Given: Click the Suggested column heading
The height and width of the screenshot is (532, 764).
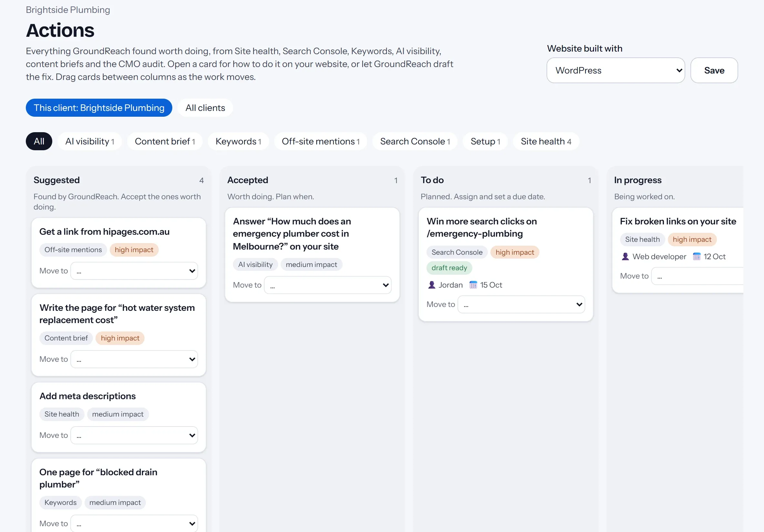Looking at the screenshot, I should coord(56,180).
